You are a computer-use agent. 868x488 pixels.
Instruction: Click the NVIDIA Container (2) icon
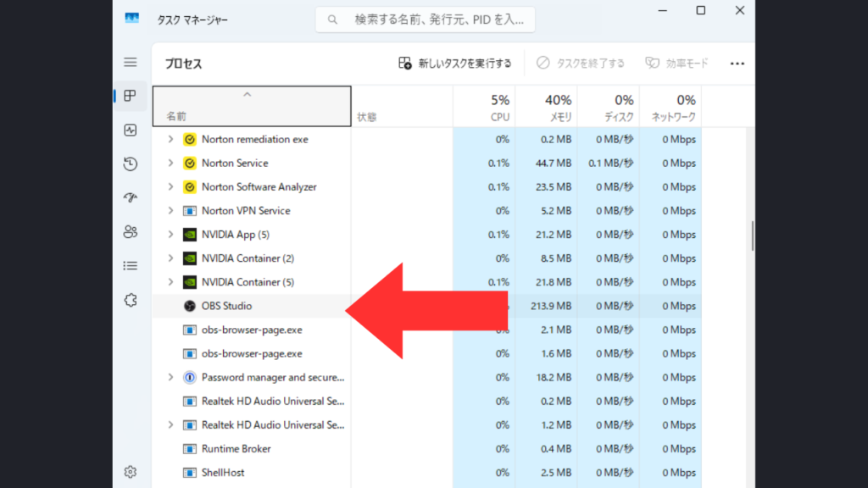(x=189, y=258)
